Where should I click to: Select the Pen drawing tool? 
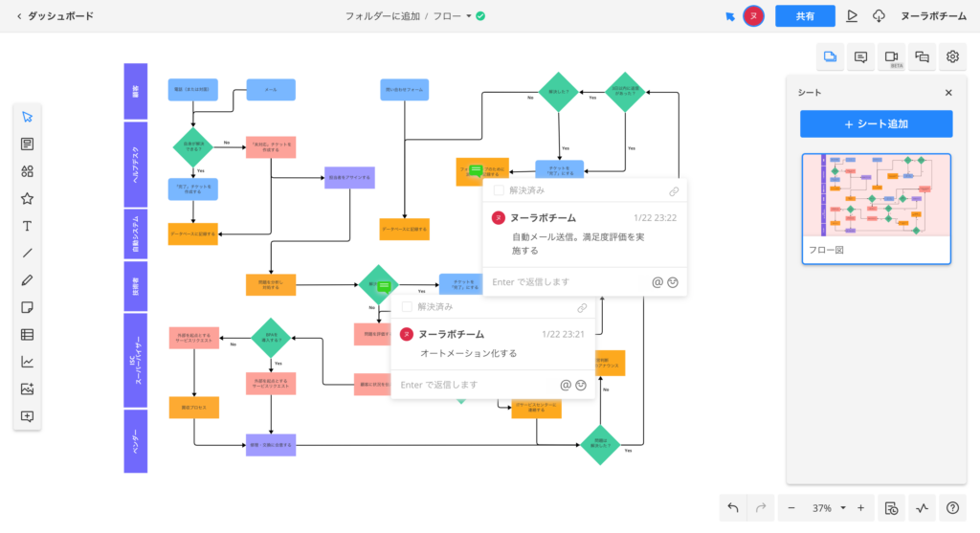pyautogui.click(x=27, y=280)
